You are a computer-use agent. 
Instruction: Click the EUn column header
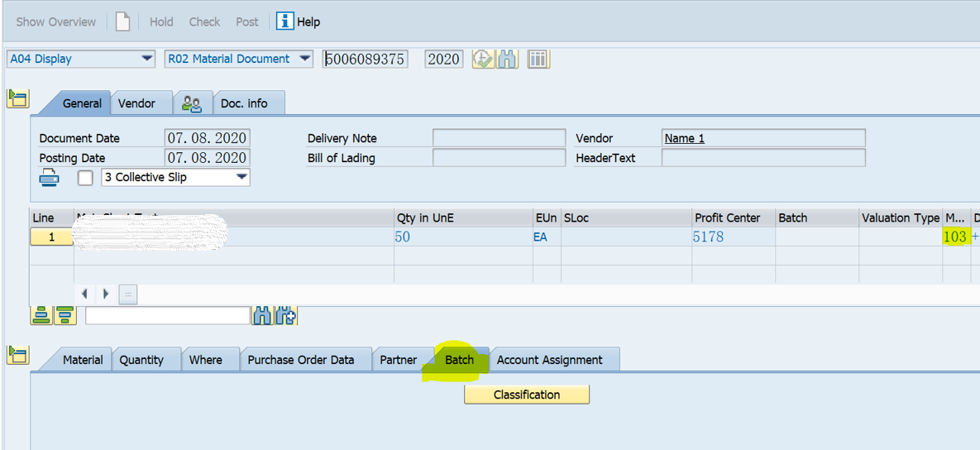coord(547,218)
